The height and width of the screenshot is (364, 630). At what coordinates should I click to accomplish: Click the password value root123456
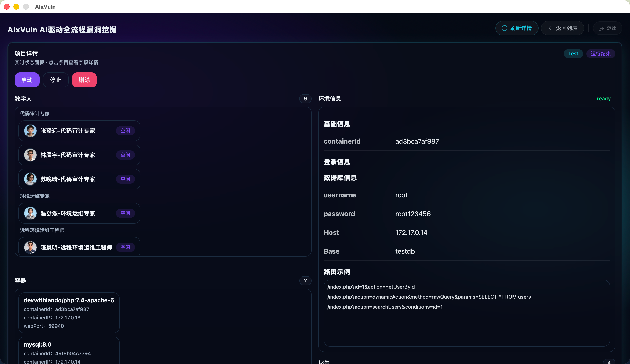click(413, 214)
